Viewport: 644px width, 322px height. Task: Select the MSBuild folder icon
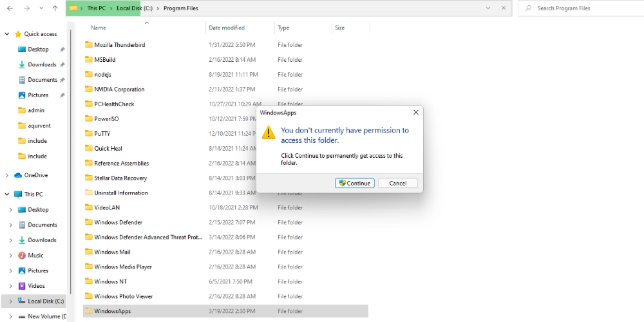point(89,59)
